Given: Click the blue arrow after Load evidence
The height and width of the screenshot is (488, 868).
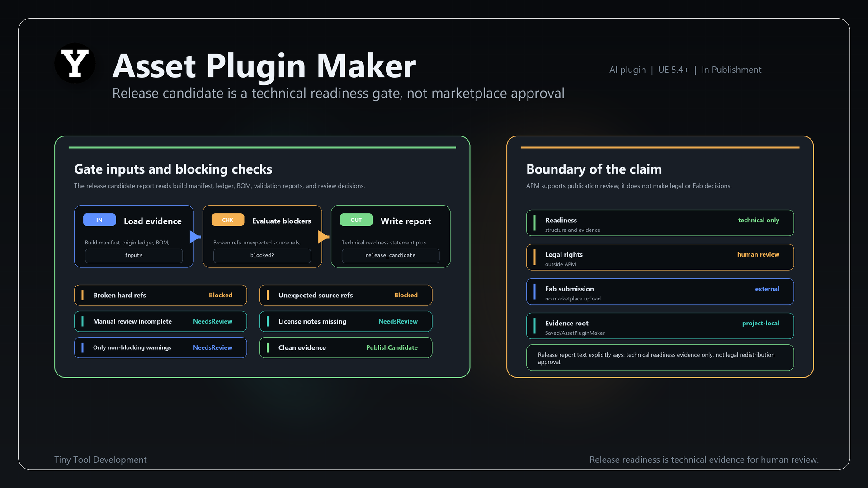Looking at the screenshot, I should [x=195, y=237].
